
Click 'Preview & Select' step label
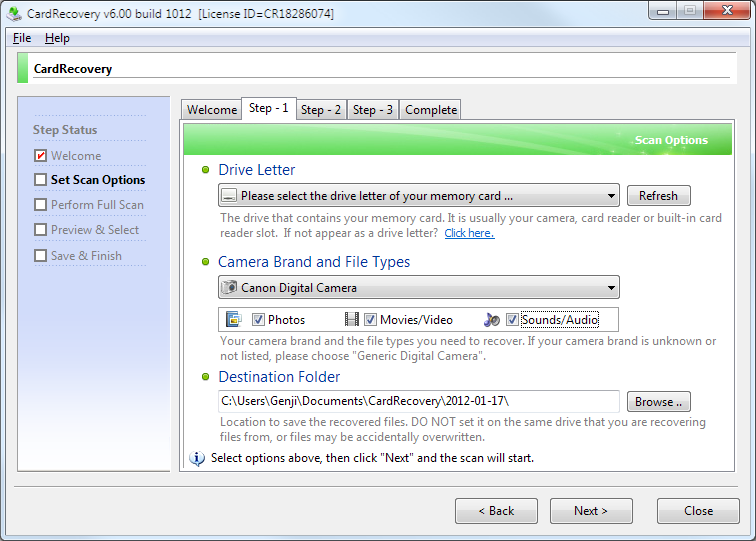click(95, 230)
